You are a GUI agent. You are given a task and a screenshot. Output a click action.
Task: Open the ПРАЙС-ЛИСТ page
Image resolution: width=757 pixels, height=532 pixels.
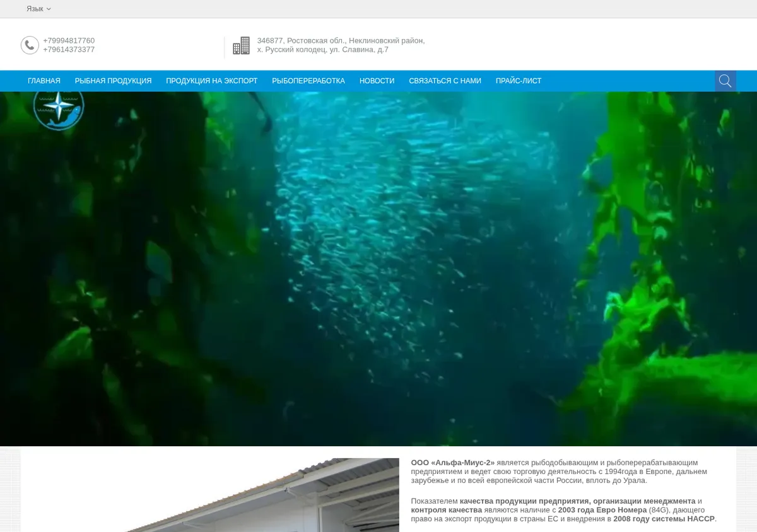[519, 81]
